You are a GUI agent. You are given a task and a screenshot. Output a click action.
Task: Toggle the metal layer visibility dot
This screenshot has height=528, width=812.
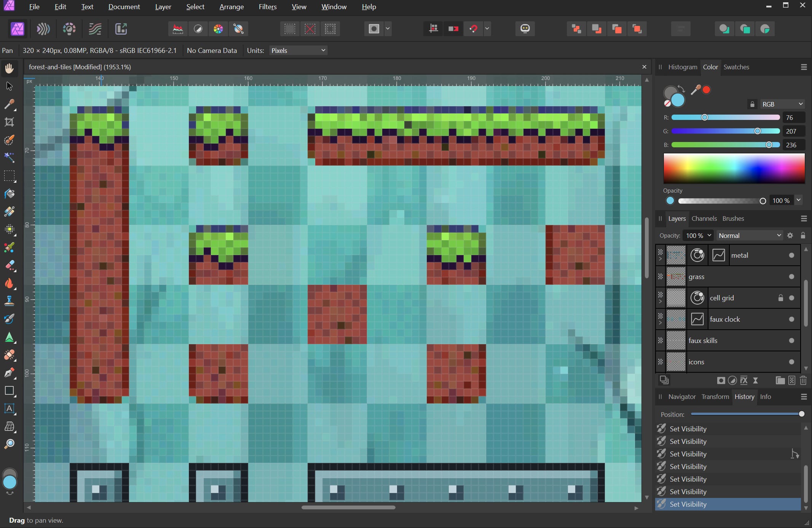click(791, 255)
